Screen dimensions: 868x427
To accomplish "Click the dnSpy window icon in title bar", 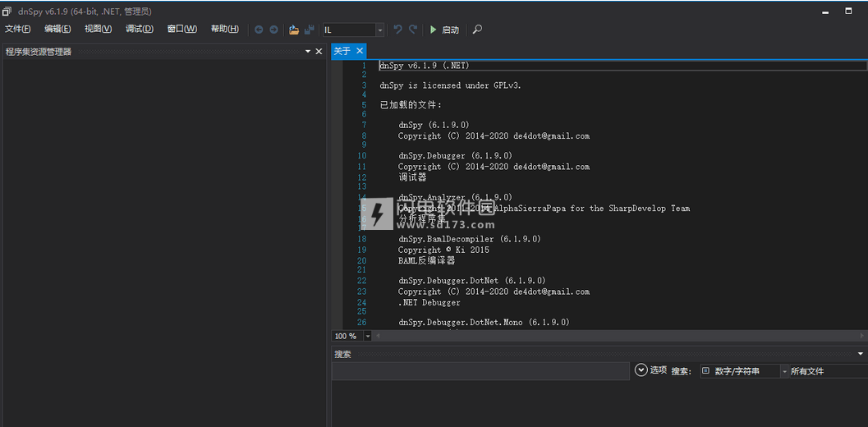I will point(7,11).
